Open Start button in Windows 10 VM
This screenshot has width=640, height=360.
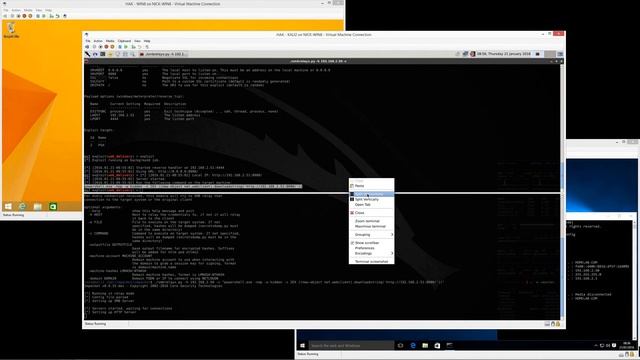click(302, 345)
